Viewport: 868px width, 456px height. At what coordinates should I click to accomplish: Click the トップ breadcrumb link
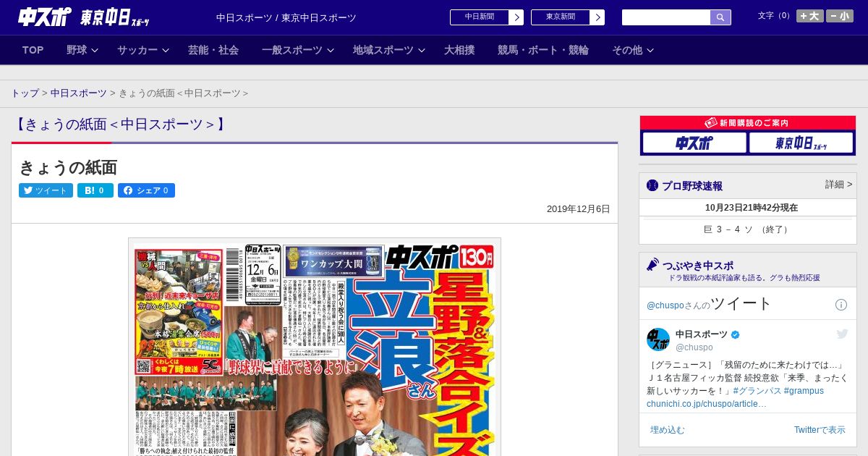click(25, 93)
